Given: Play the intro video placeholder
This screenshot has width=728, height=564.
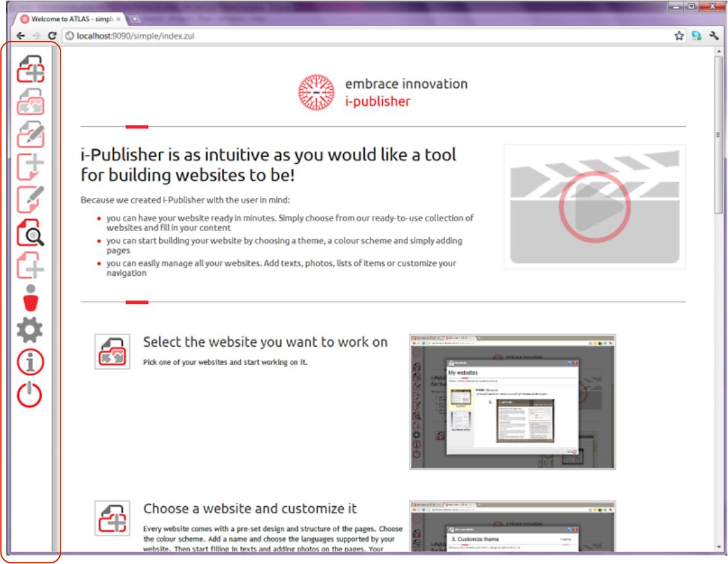Looking at the screenshot, I should coord(594,208).
